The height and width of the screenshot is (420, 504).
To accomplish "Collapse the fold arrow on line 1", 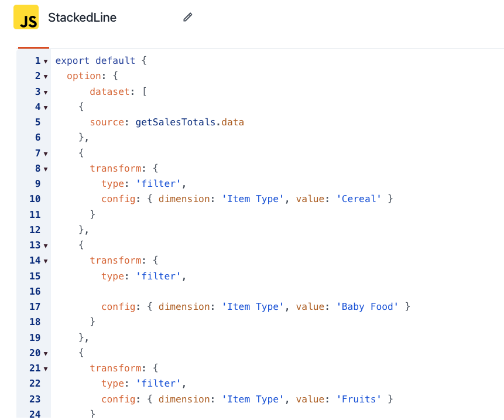I will point(46,61).
